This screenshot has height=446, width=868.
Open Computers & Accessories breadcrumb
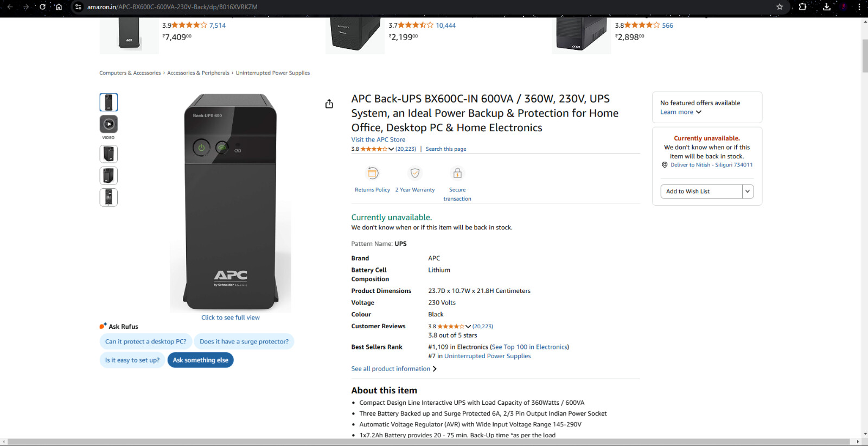[x=130, y=73]
